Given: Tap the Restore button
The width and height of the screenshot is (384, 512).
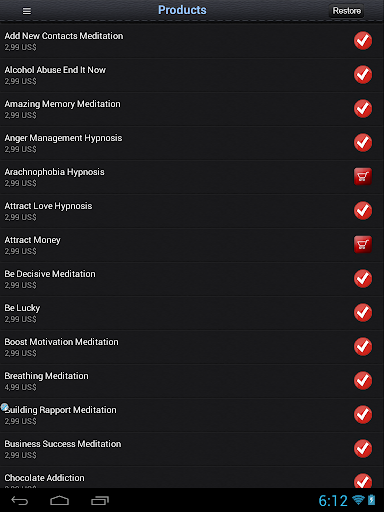Looking at the screenshot, I should (346, 11).
